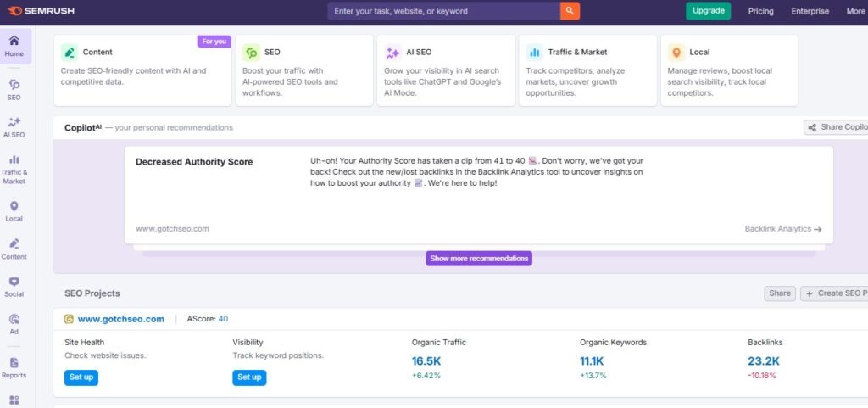This screenshot has height=408, width=868.
Task: Select the SEO sidebar icon
Action: [14, 85]
